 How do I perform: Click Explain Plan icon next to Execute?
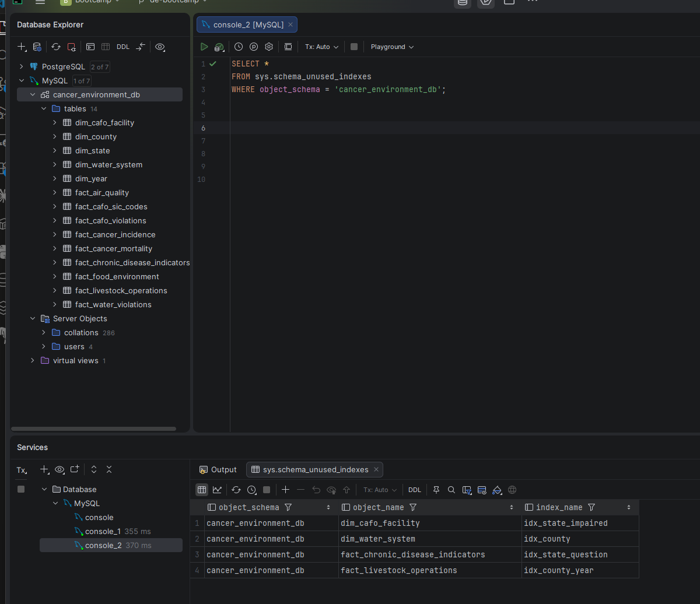click(x=219, y=47)
